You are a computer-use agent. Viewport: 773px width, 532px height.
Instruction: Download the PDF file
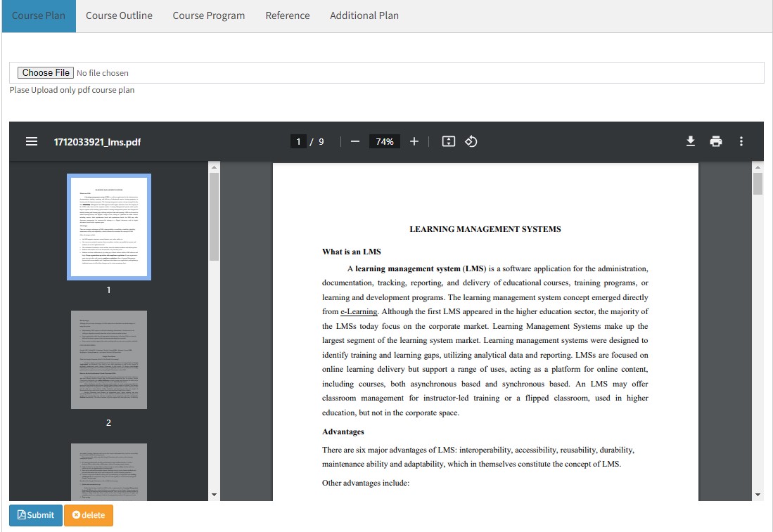click(691, 141)
